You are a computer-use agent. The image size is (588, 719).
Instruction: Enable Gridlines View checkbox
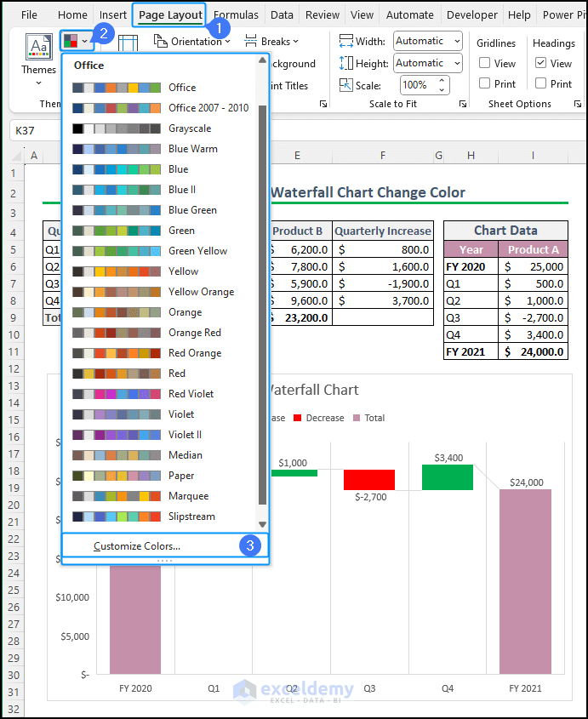coord(485,63)
